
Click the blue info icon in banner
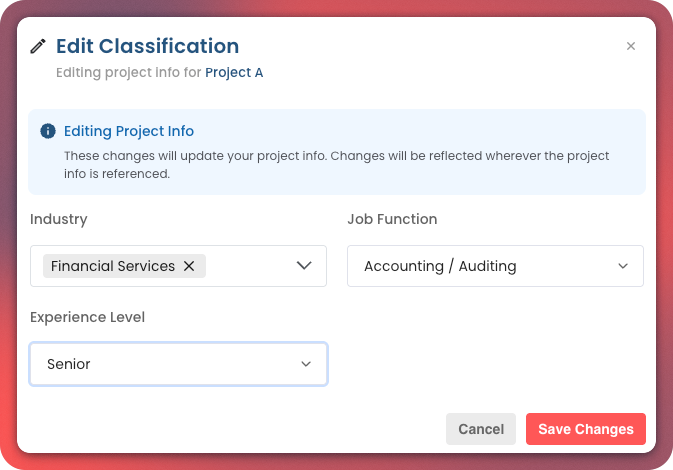[x=47, y=131]
